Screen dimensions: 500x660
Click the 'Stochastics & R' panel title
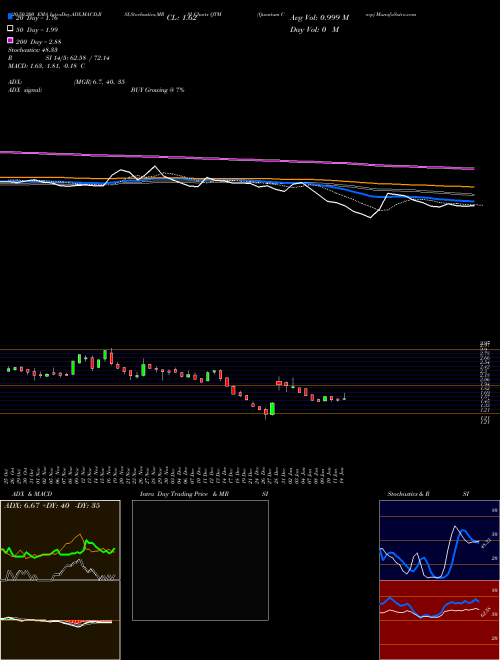coord(409,494)
